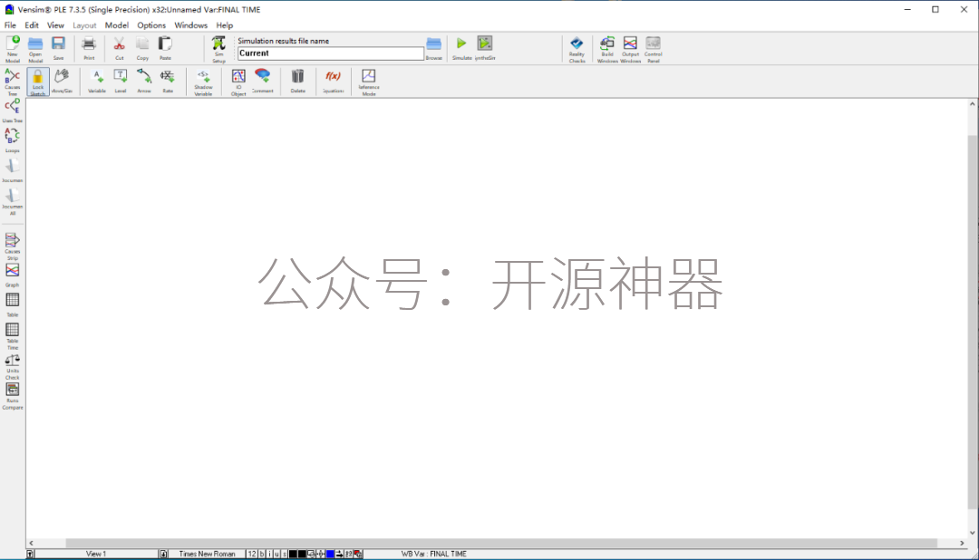The image size is (979, 560).
Task: Open the File menu
Action: [10, 25]
